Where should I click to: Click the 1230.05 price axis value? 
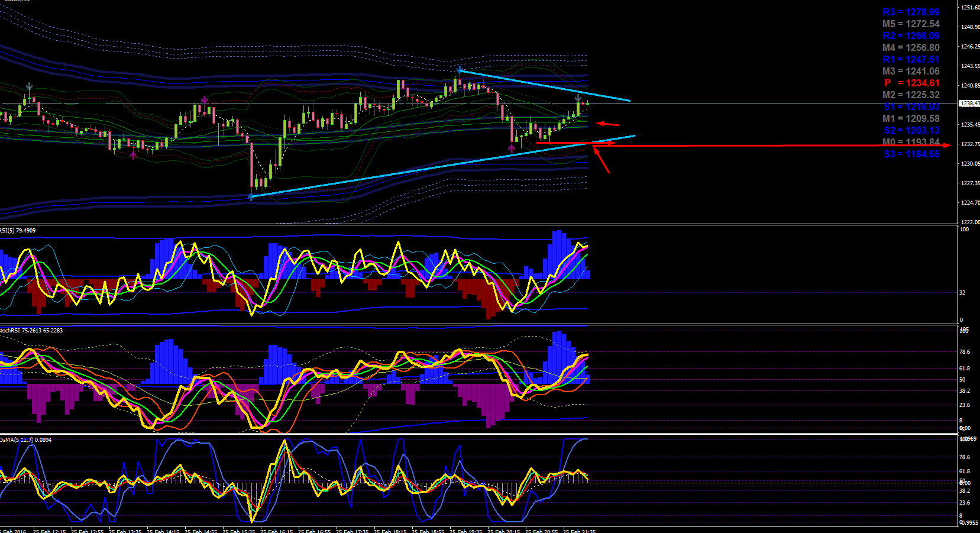(x=971, y=164)
